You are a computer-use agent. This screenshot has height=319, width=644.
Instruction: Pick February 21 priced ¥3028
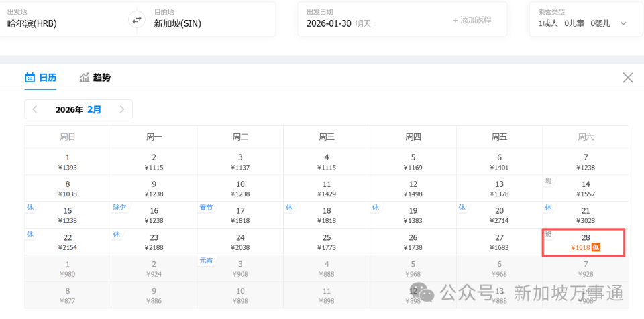585,214
